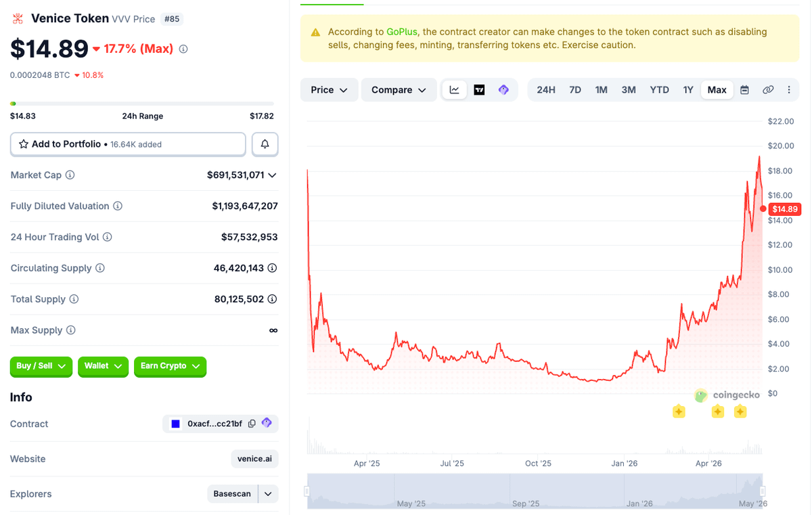
Task: Select the 7D time range
Action: coord(575,90)
